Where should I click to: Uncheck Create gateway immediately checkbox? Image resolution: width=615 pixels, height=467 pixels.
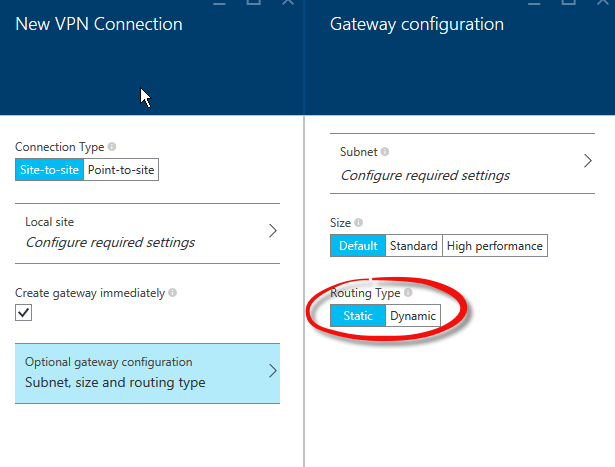tap(24, 313)
